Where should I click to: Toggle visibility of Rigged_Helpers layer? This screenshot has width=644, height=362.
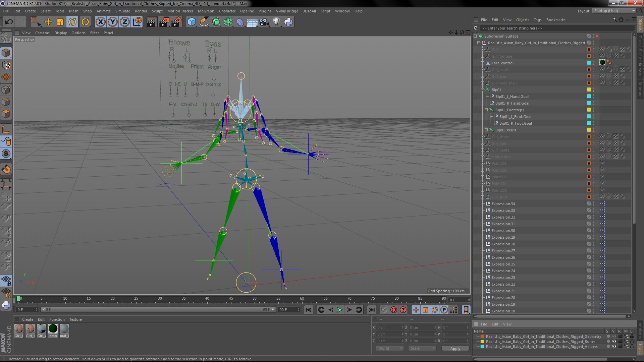coord(614,347)
